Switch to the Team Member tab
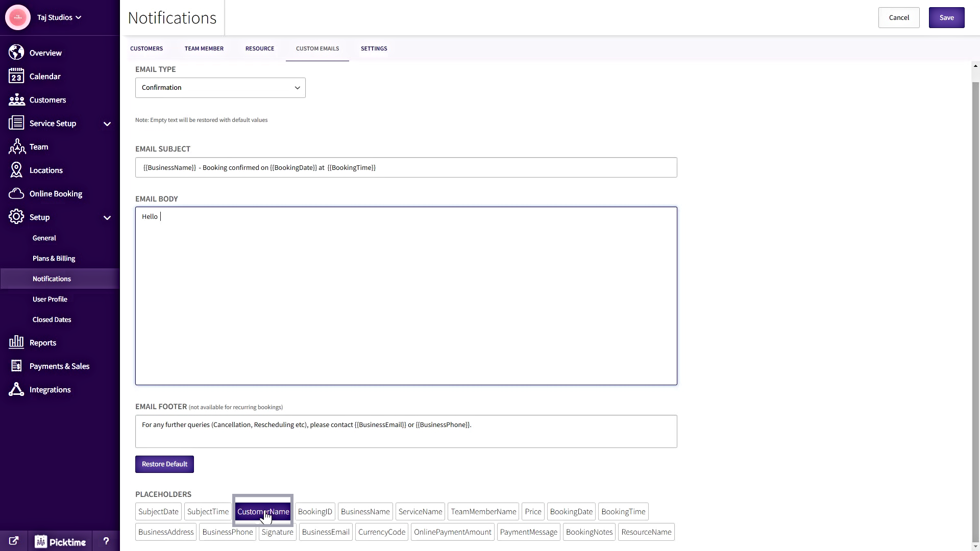The height and width of the screenshot is (551, 980). tap(204, 48)
